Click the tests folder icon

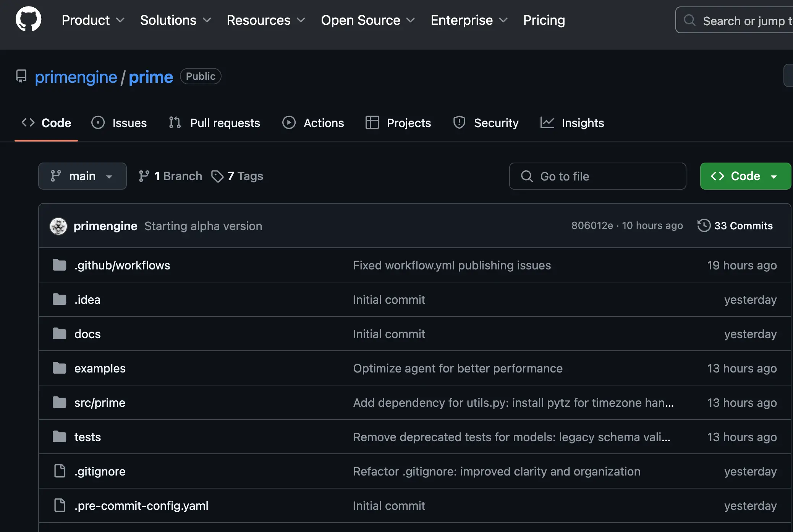60,437
